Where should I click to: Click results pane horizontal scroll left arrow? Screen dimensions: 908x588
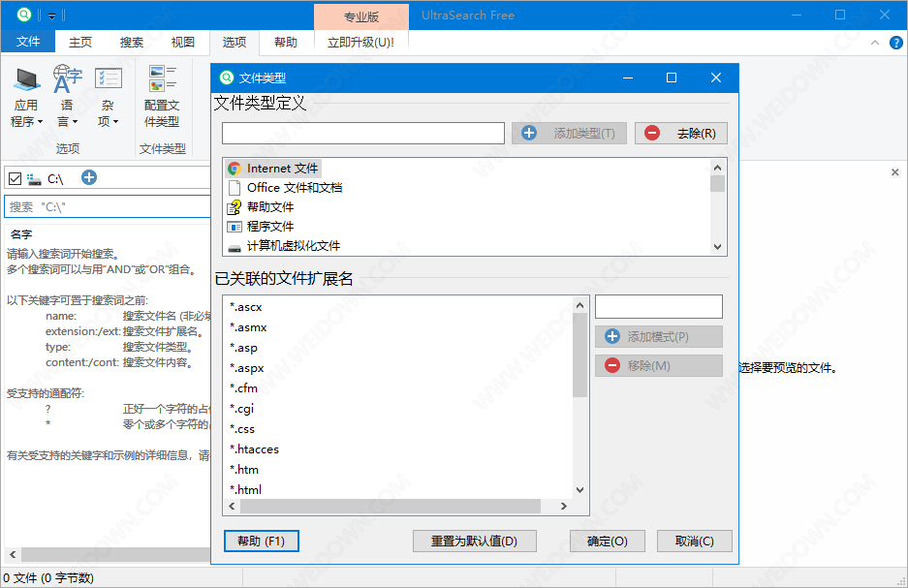[x=13, y=554]
